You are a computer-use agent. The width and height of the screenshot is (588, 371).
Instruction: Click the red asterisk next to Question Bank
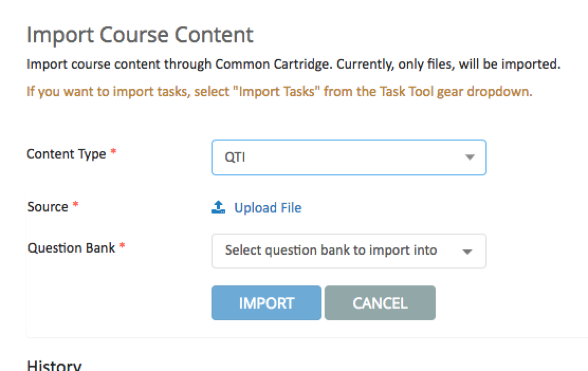coord(122,245)
